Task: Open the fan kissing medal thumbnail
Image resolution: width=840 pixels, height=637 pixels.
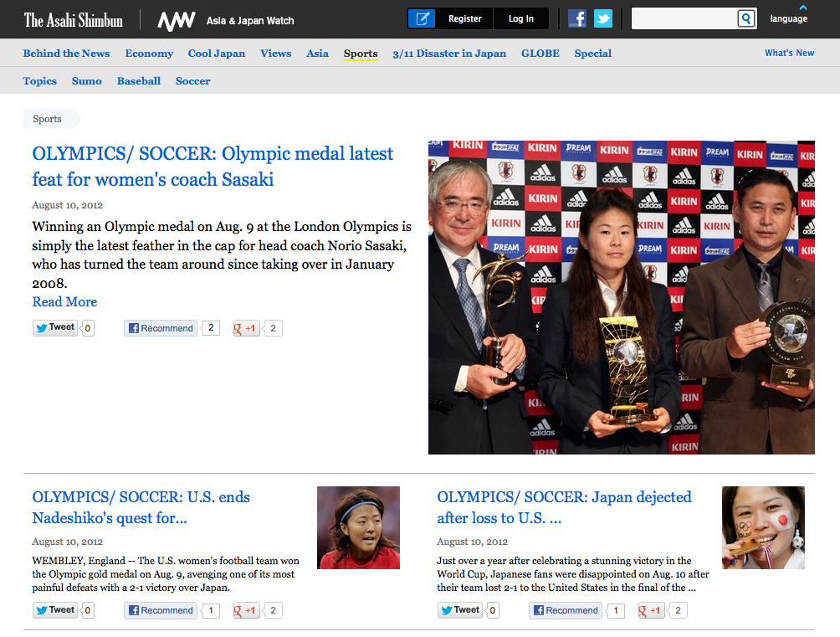Action: point(763,528)
